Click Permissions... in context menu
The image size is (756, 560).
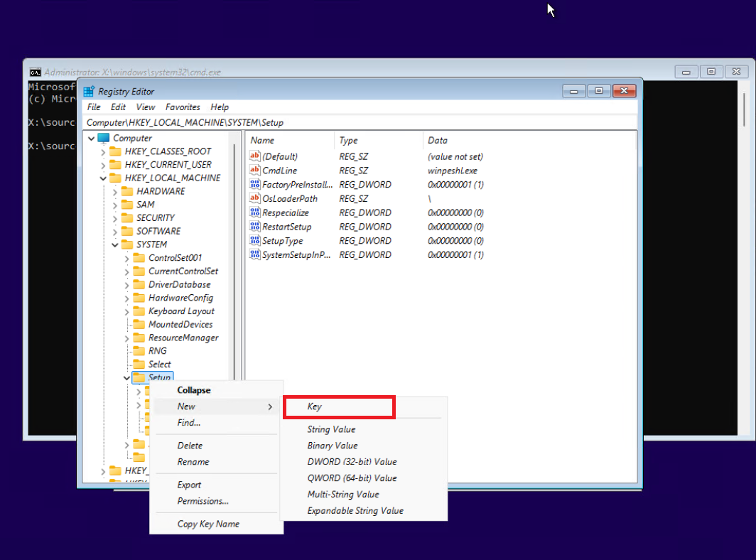[202, 501]
